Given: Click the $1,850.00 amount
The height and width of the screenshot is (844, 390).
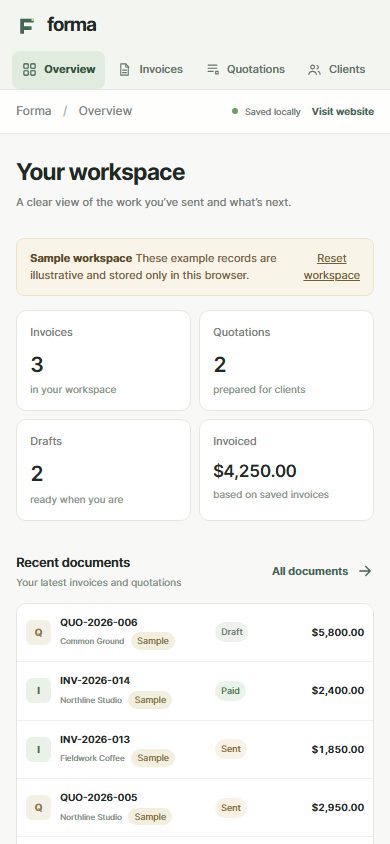Looking at the screenshot, I should coord(338,749).
